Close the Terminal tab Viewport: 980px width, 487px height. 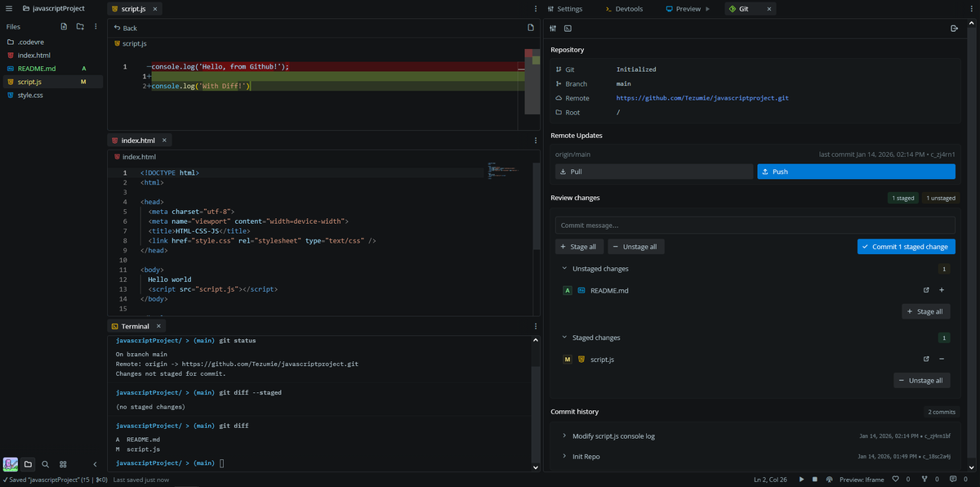click(x=159, y=326)
